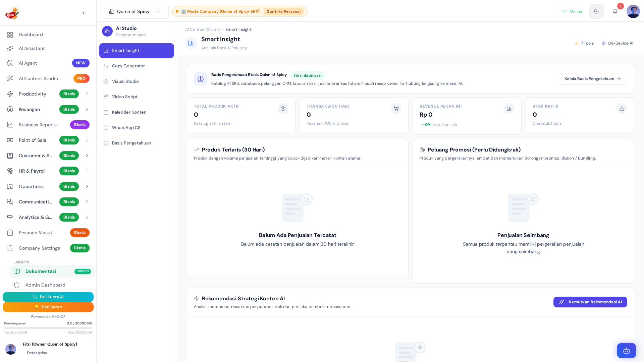Image resolution: width=644 pixels, height=362 pixels.
Task: Open Visual Studio tool
Action: point(137,81)
